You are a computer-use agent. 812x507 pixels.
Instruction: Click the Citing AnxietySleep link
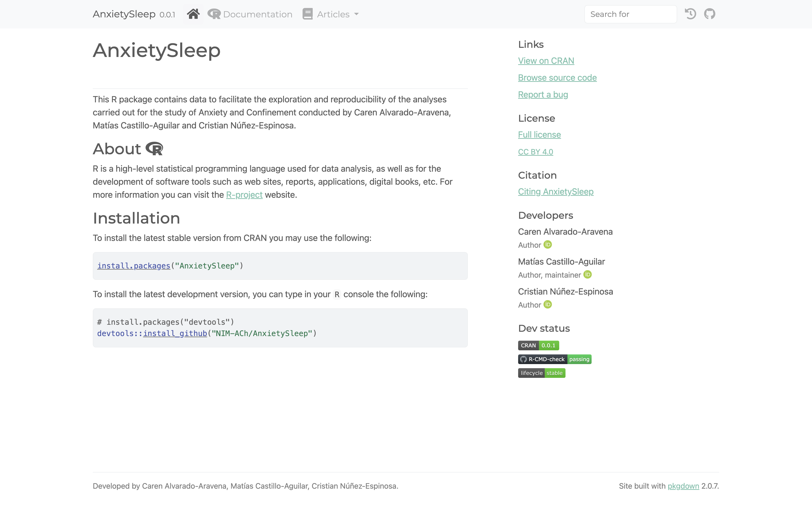tap(555, 191)
